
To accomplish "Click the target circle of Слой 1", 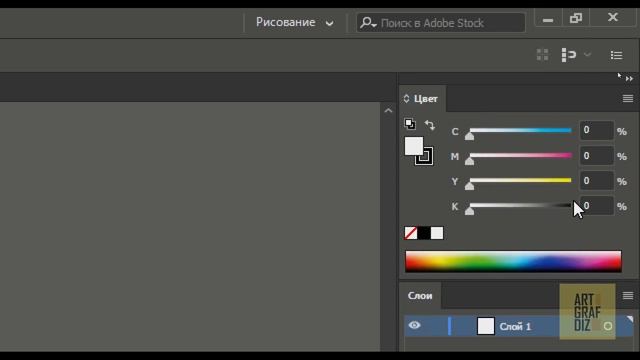I will (x=608, y=326).
